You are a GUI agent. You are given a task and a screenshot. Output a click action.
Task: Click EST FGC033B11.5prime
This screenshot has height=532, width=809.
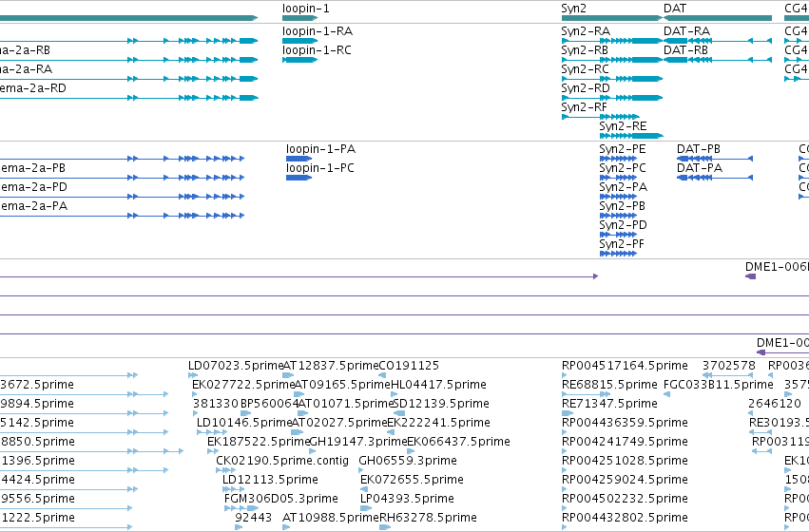tap(718, 385)
